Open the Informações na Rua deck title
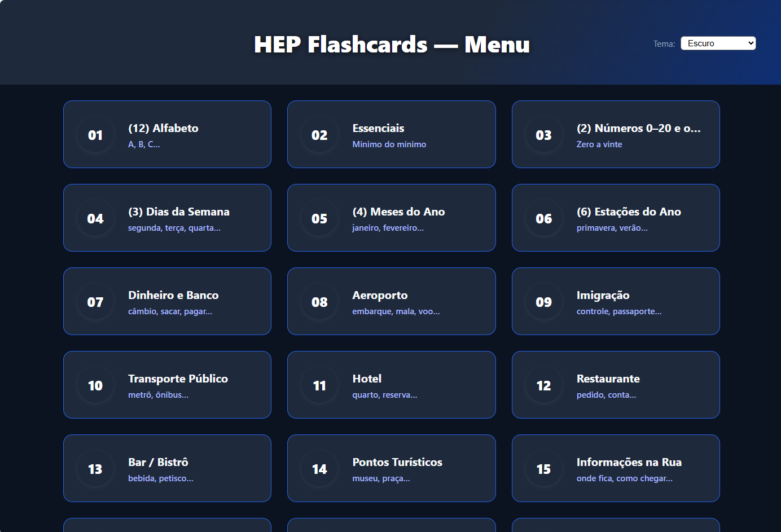This screenshot has width=781, height=532. click(x=629, y=462)
